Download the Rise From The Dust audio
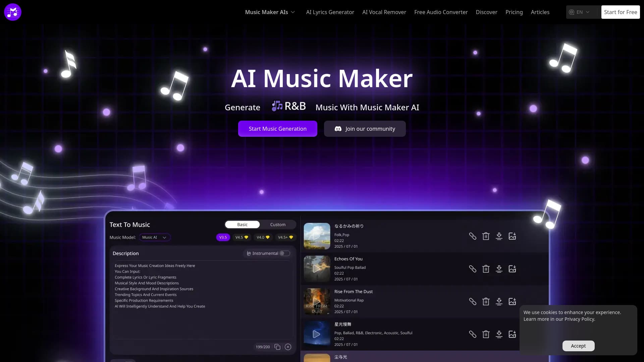 499,301
